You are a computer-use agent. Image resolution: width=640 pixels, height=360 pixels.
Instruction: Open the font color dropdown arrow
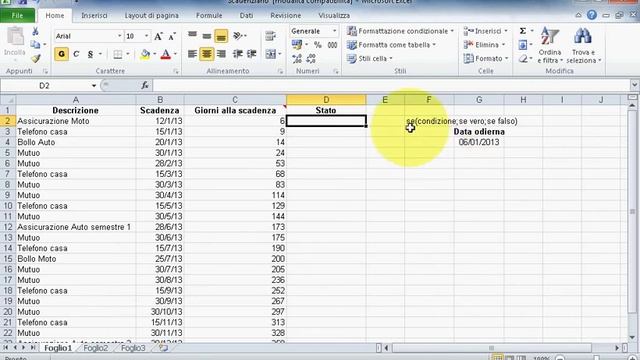[176, 54]
